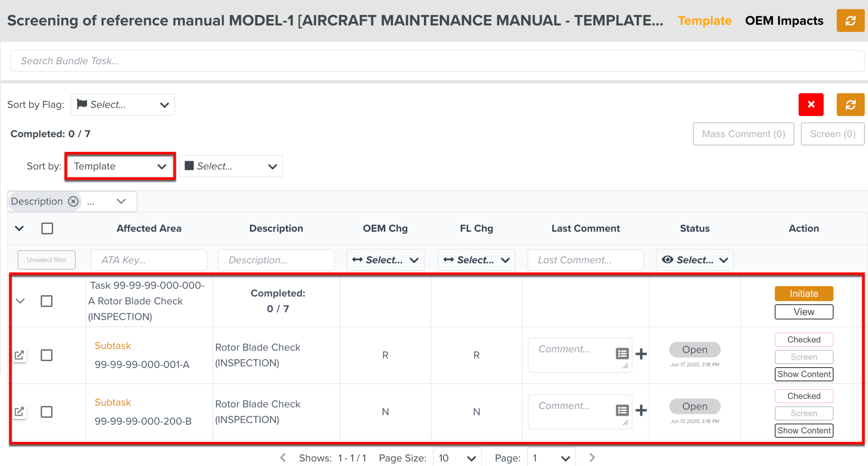Click the Search Bundle Task field

(437, 61)
